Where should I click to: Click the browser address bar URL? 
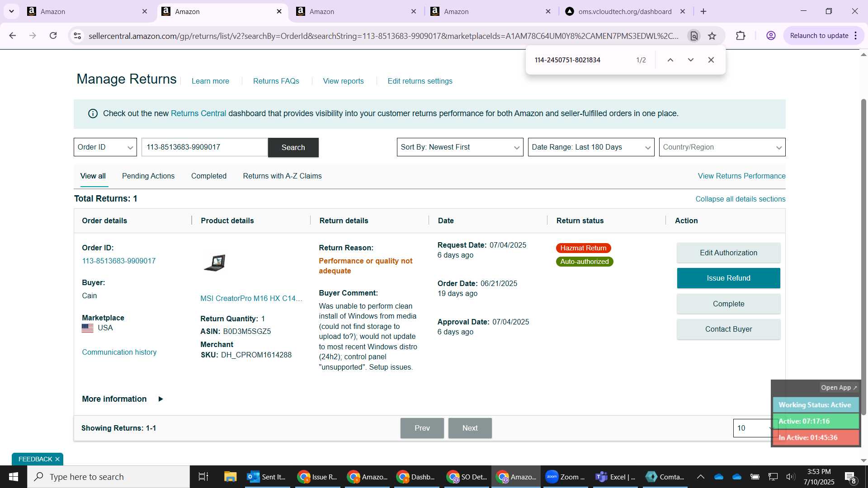[x=383, y=36]
